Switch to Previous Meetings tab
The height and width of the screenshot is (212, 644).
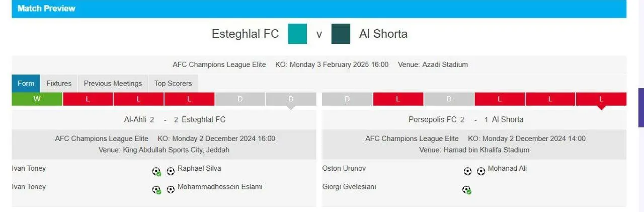[113, 84]
